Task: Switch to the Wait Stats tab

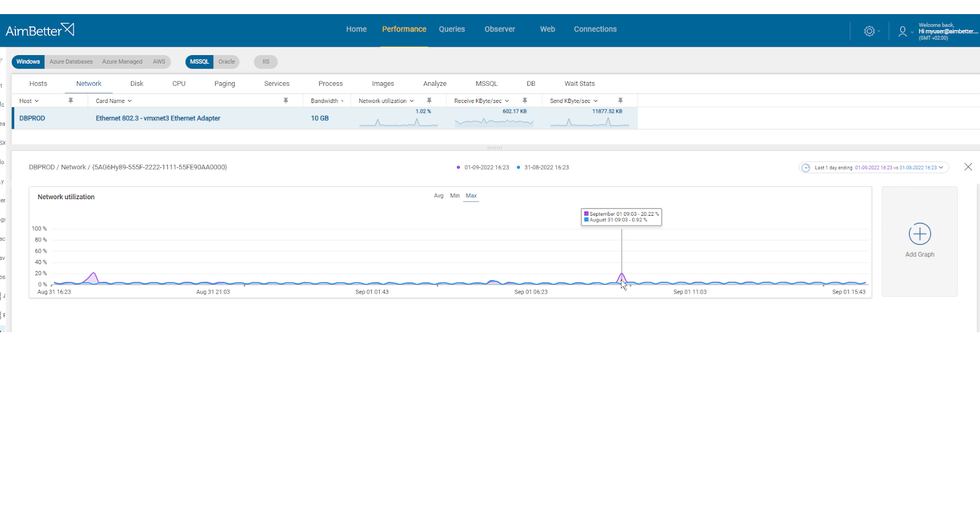Action: [579, 84]
